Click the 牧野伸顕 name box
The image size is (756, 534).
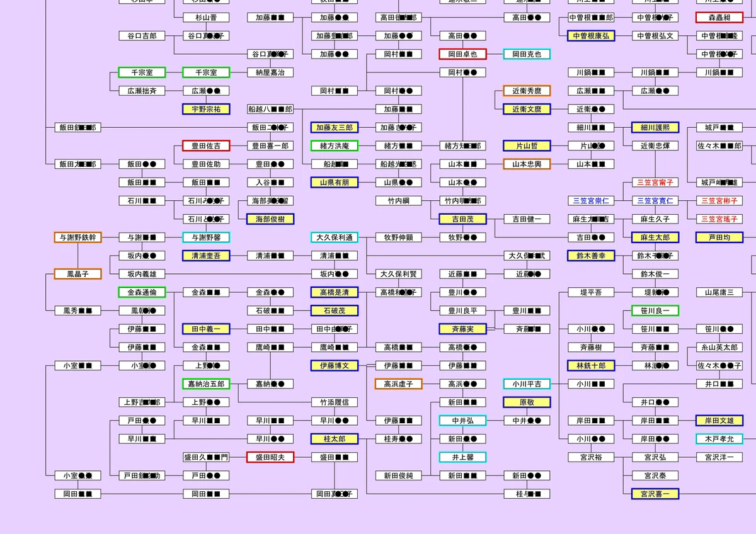tap(398, 237)
